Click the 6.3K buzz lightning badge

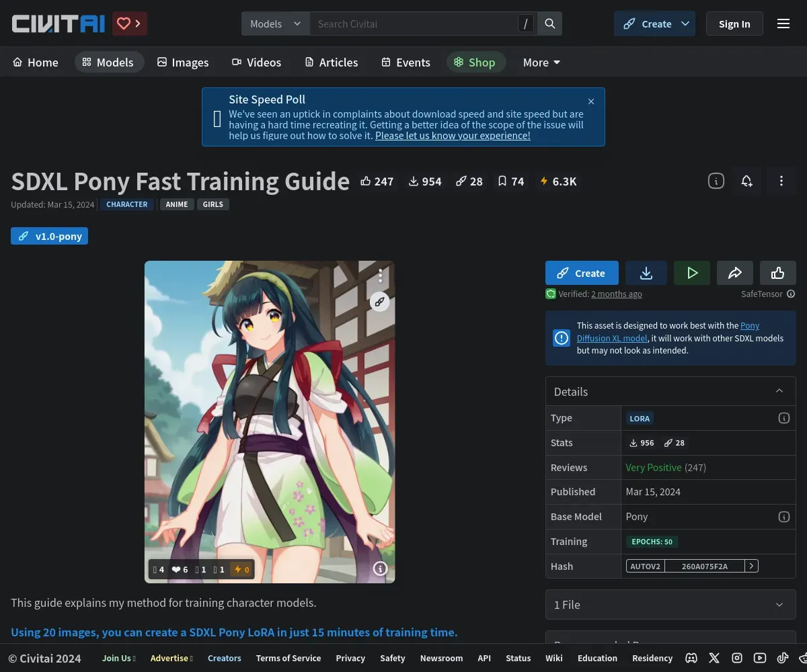(x=558, y=181)
